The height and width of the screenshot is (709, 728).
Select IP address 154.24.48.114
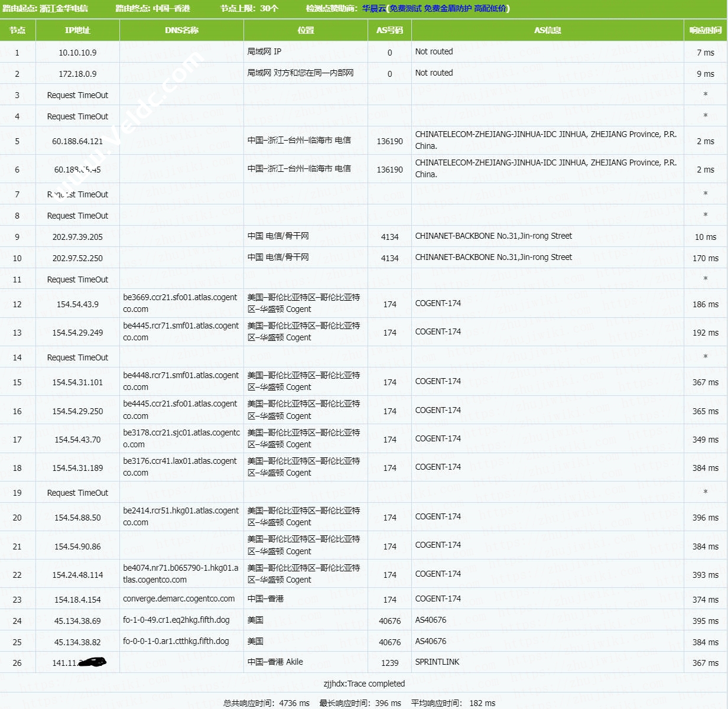(x=77, y=575)
